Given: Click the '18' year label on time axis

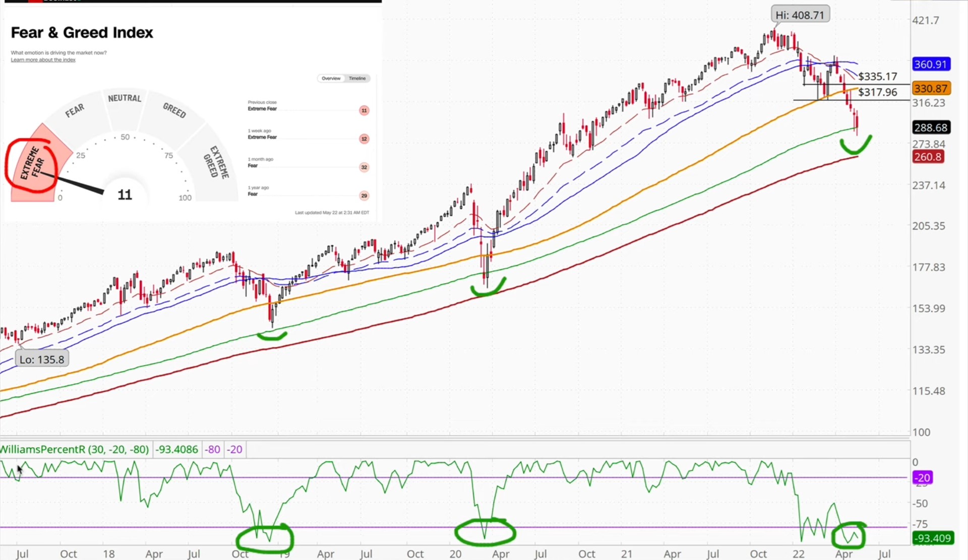Looking at the screenshot, I should (109, 554).
